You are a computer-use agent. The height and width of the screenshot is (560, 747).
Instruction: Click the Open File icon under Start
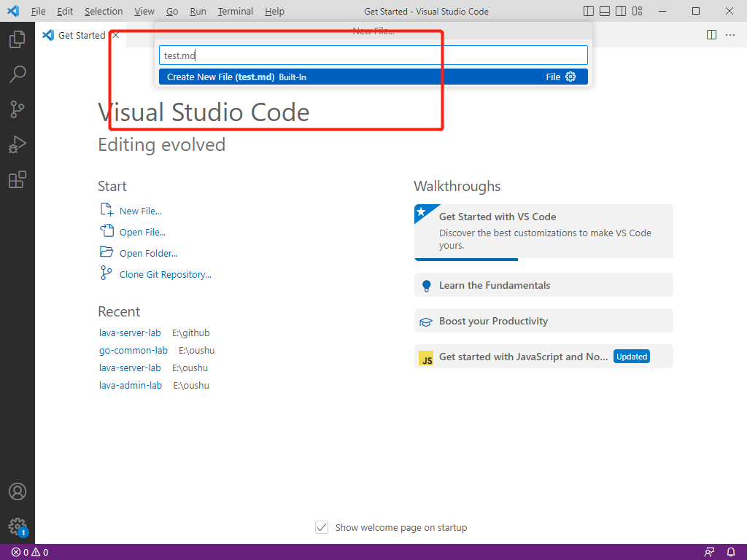point(107,231)
